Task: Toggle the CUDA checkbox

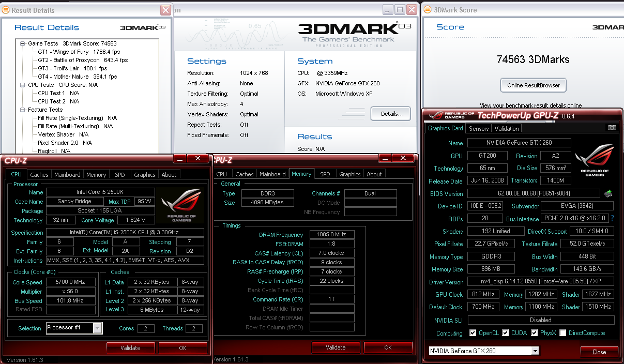Action: tap(506, 333)
